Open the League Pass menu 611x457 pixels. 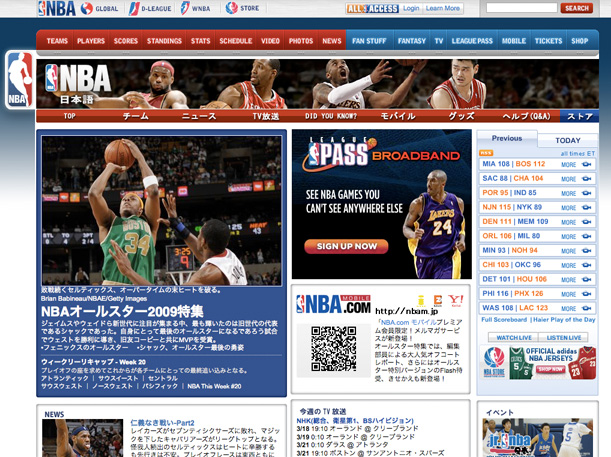472,41
